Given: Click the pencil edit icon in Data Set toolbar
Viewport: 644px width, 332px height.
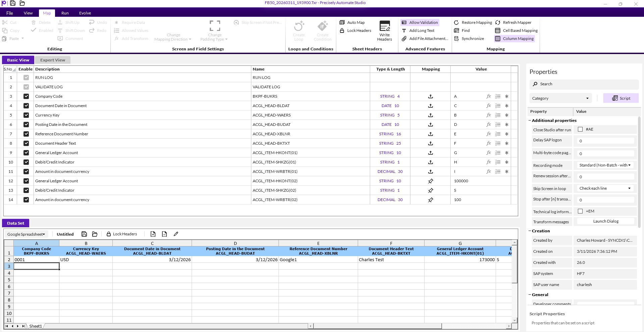Looking at the screenshot, I should 176,234.
